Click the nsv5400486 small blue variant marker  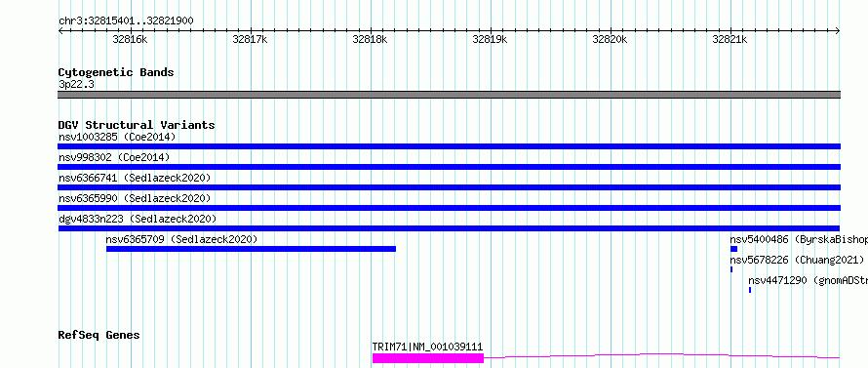pos(733,249)
